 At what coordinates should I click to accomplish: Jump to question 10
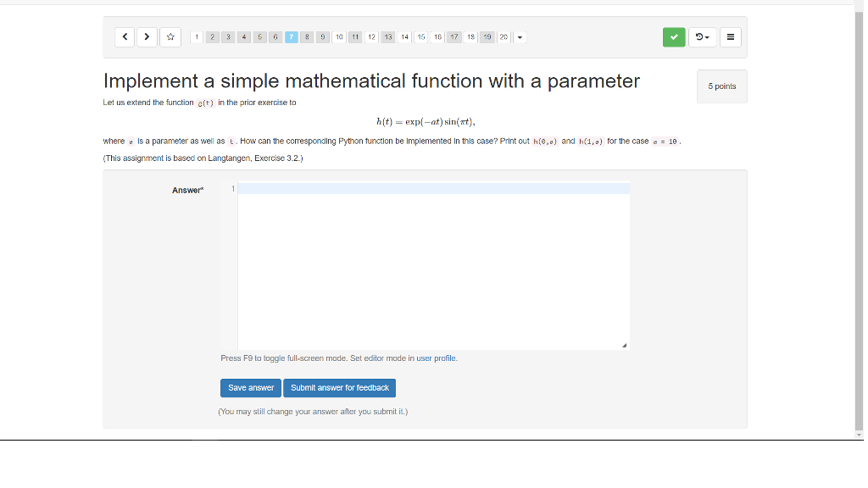(339, 37)
